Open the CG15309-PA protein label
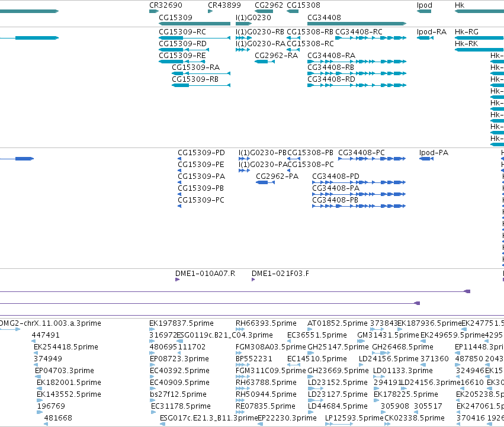The height and width of the screenshot is (427, 504). [201, 176]
